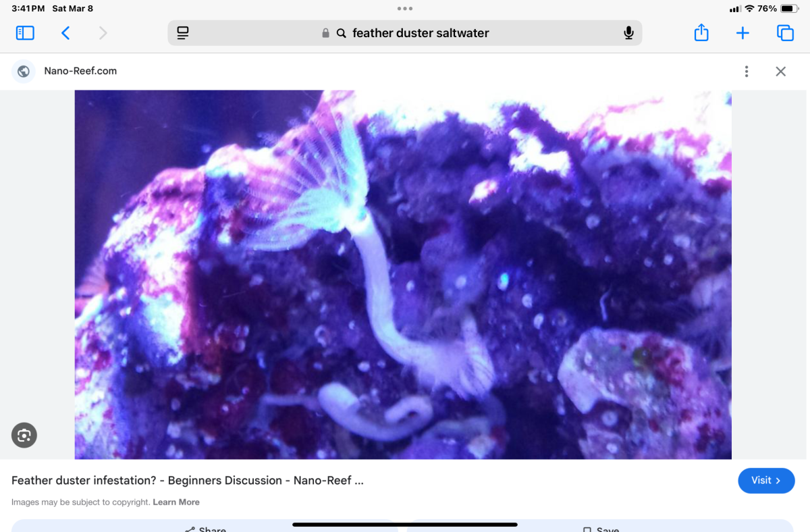
Task: Open the three-dot more options menu
Action: point(747,72)
